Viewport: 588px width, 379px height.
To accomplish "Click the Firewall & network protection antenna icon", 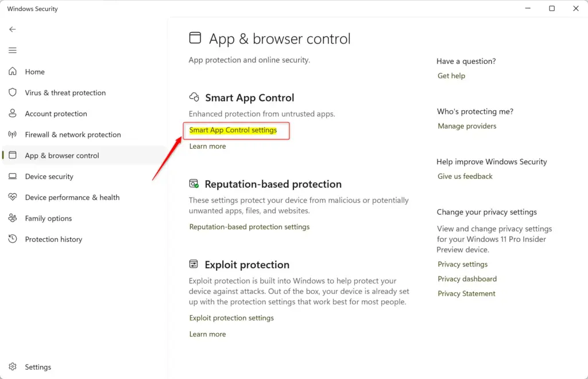I will click(x=13, y=134).
